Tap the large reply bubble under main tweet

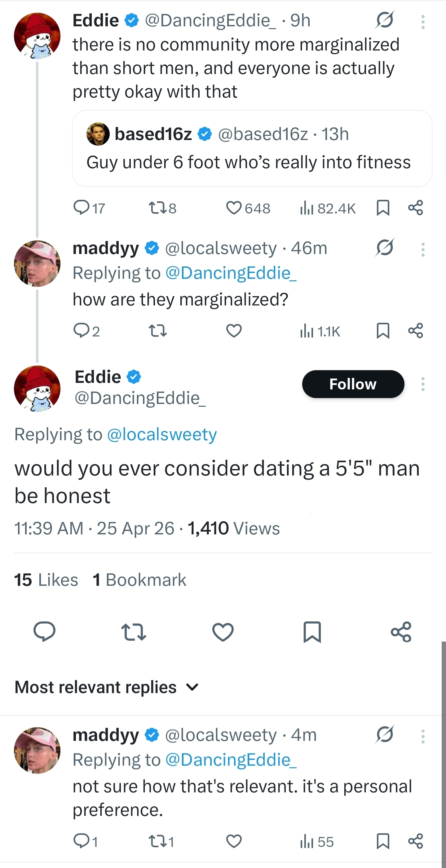coord(44,631)
